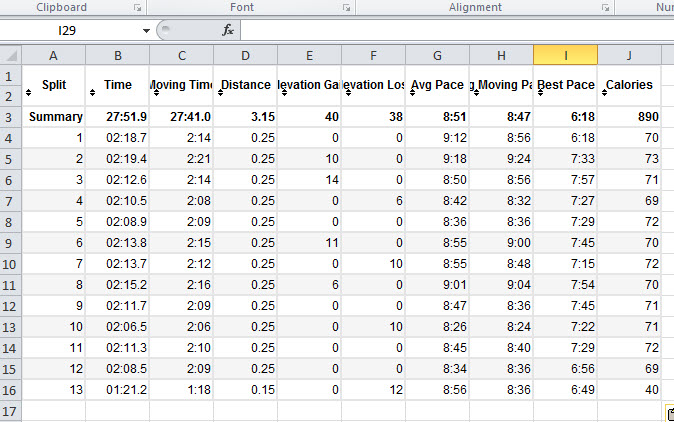The height and width of the screenshot is (422, 674).
Task: Select column G header
Action: 437,55
